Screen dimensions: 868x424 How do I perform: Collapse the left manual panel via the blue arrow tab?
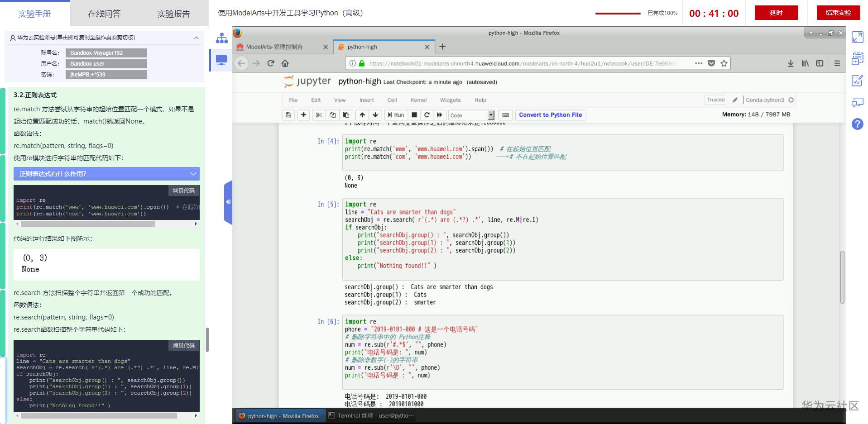click(x=228, y=202)
